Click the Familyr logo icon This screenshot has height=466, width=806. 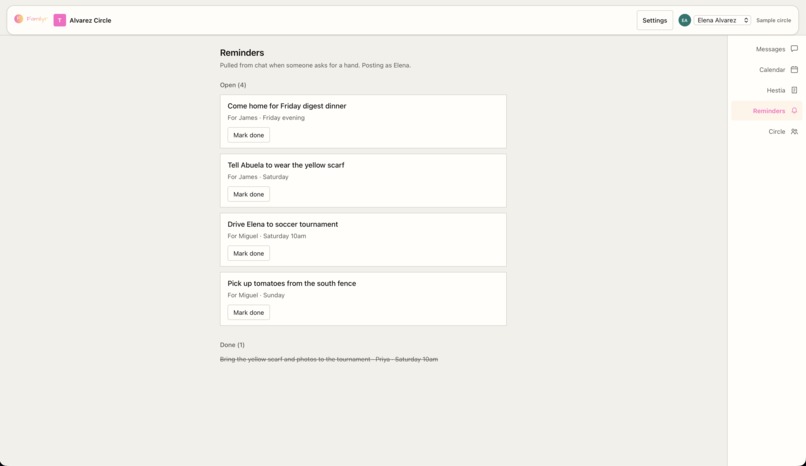tap(19, 19)
